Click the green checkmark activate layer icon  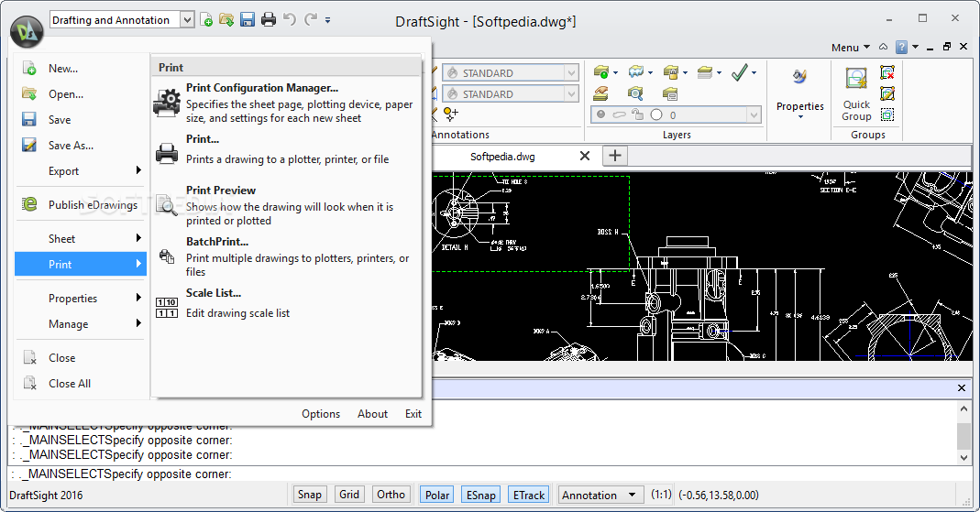740,72
